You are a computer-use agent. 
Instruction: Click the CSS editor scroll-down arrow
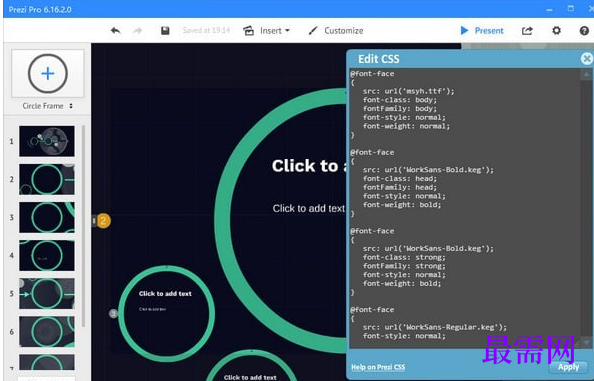586,342
